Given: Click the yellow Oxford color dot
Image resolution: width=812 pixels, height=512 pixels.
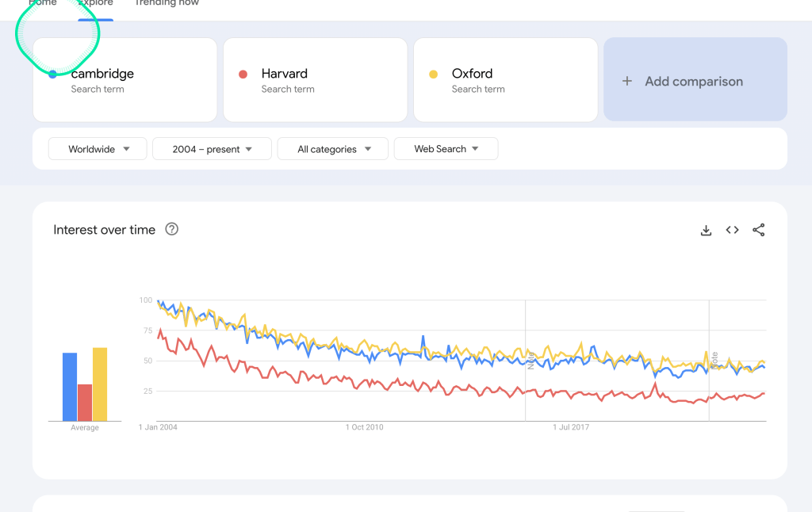Looking at the screenshot, I should coord(434,74).
